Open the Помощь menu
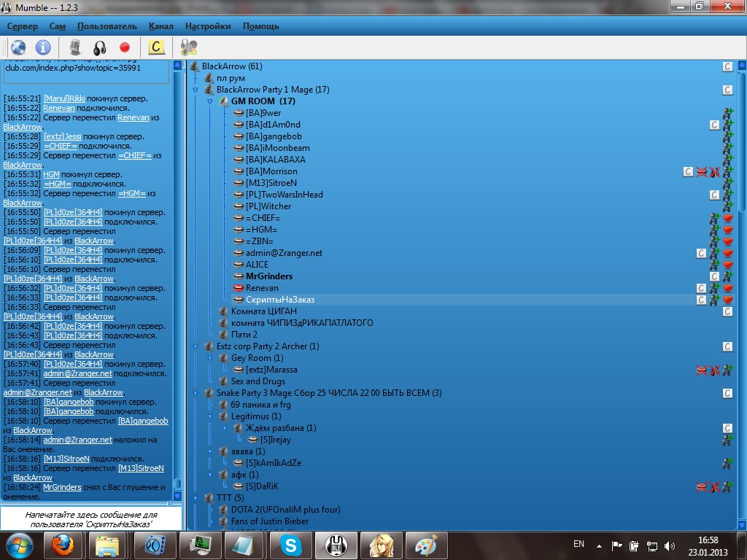Image resolution: width=747 pixels, height=560 pixels. (261, 26)
